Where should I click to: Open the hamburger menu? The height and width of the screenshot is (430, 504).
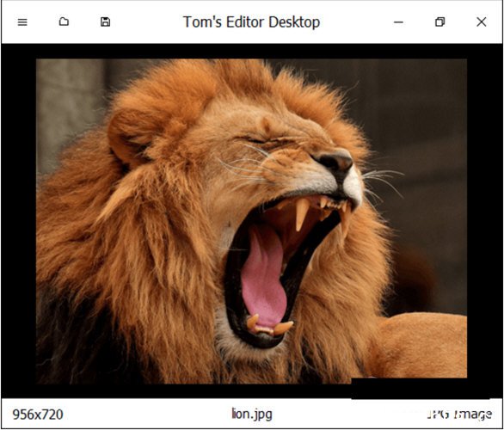22,22
